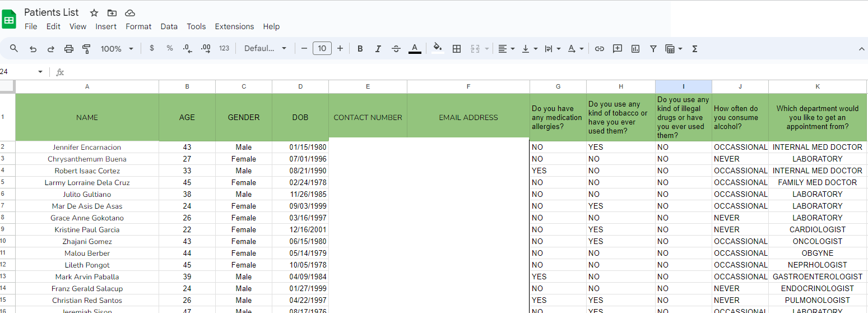This screenshot has width=868, height=313.
Task: Open the Data menu
Action: pyautogui.click(x=169, y=26)
